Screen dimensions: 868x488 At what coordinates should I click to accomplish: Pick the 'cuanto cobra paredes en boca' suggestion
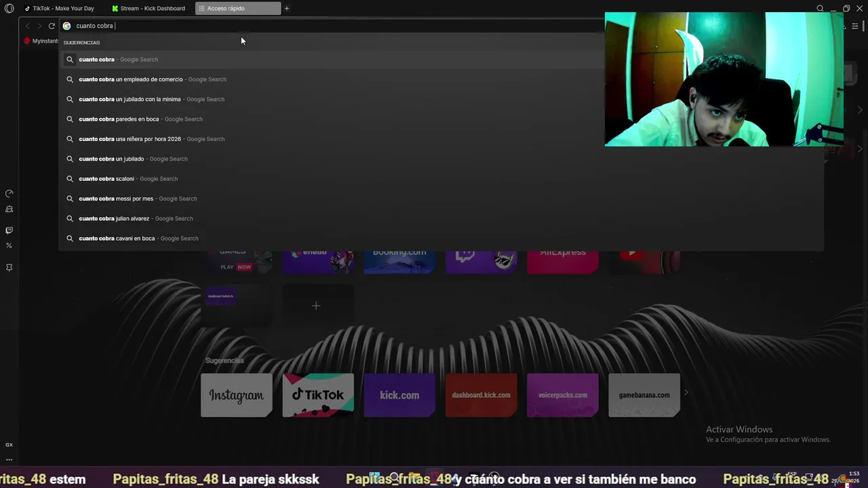441,119
